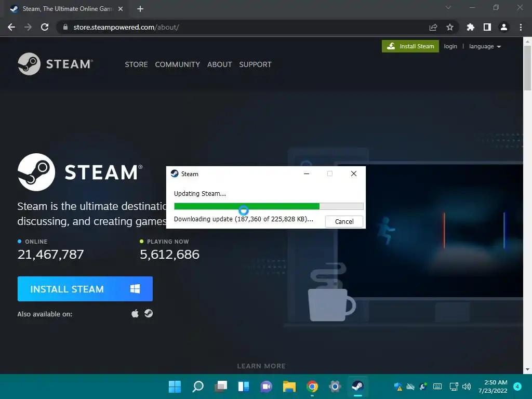Click the volume speaker tray icon
The image size is (532, 399).
point(467,387)
